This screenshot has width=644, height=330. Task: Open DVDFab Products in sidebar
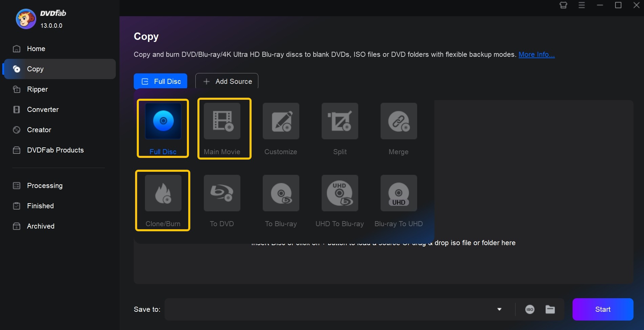click(60, 150)
